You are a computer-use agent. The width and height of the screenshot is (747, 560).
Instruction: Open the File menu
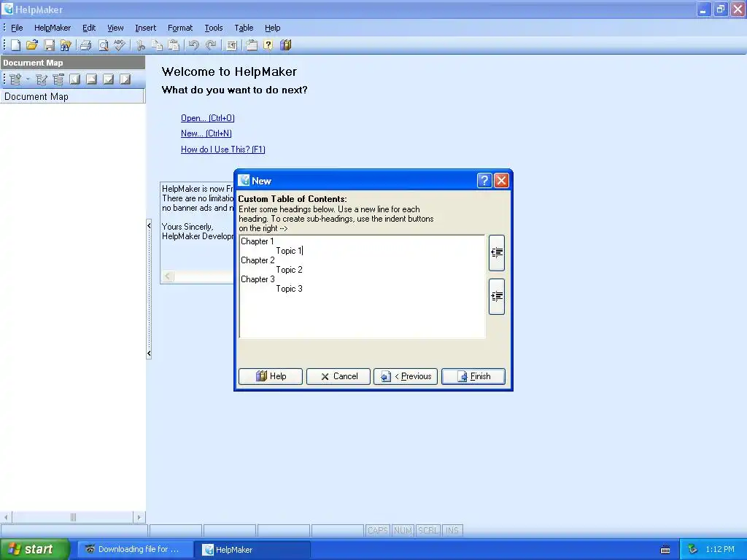17,28
